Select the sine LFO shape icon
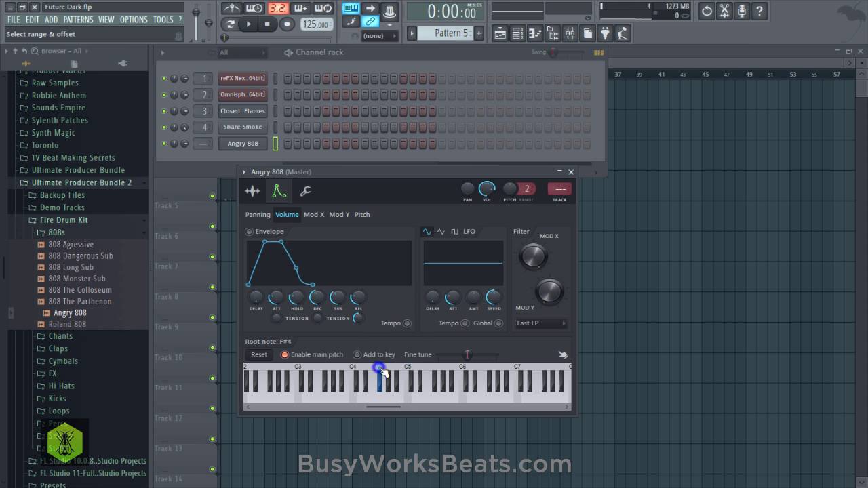The height and width of the screenshot is (488, 868). click(427, 232)
